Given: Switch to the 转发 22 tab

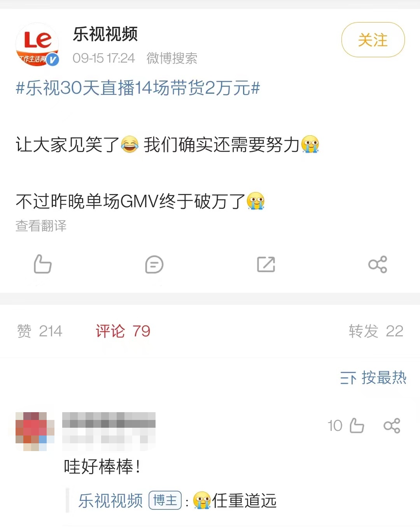Looking at the screenshot, I should [376, 331].
